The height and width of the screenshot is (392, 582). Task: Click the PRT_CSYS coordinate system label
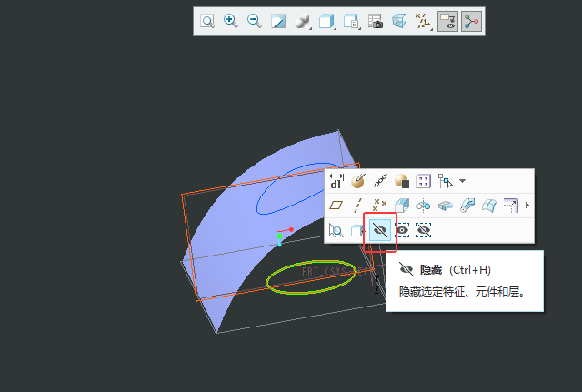336,271
